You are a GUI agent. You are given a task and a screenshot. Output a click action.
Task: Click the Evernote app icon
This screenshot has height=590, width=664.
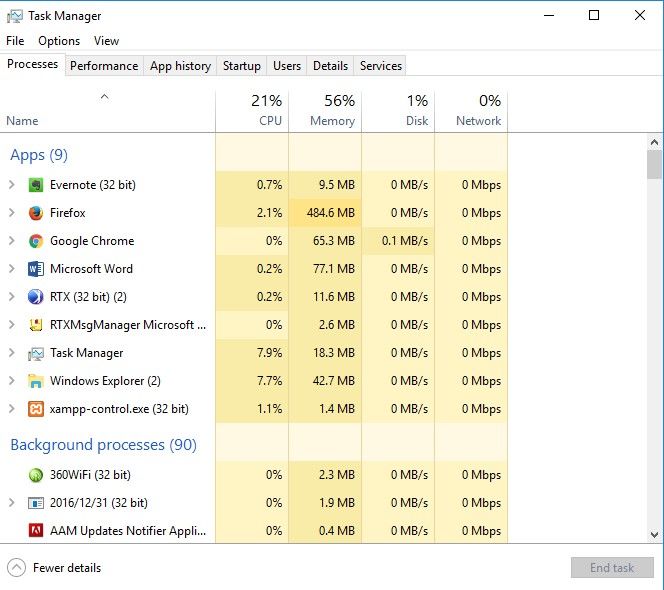click(36, 185)
